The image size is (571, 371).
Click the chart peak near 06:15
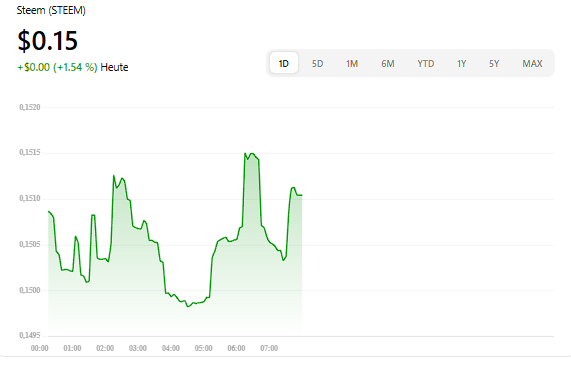pyautogui.click(x=245, y=153)
